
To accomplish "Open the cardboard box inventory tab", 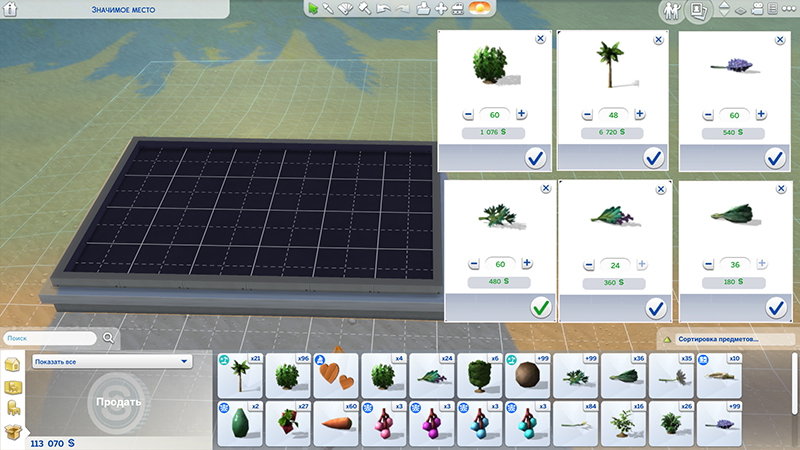I will (12, 432).
